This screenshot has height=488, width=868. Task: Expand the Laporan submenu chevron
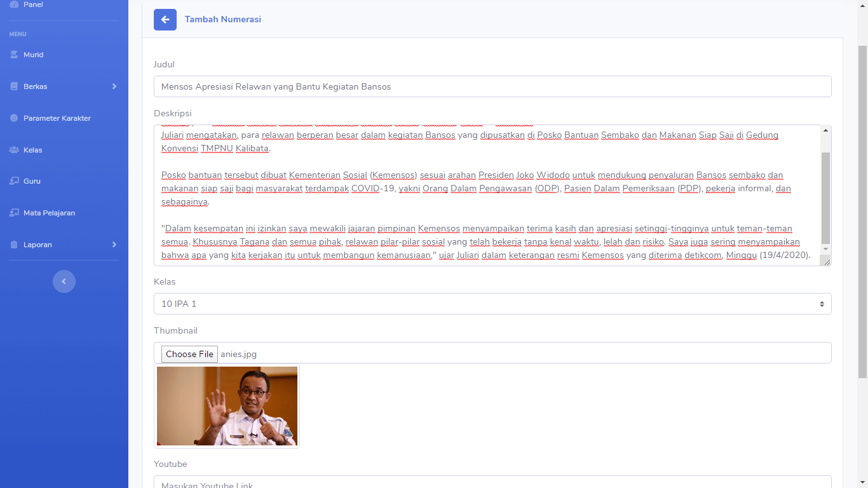click(x=114, y=245)
